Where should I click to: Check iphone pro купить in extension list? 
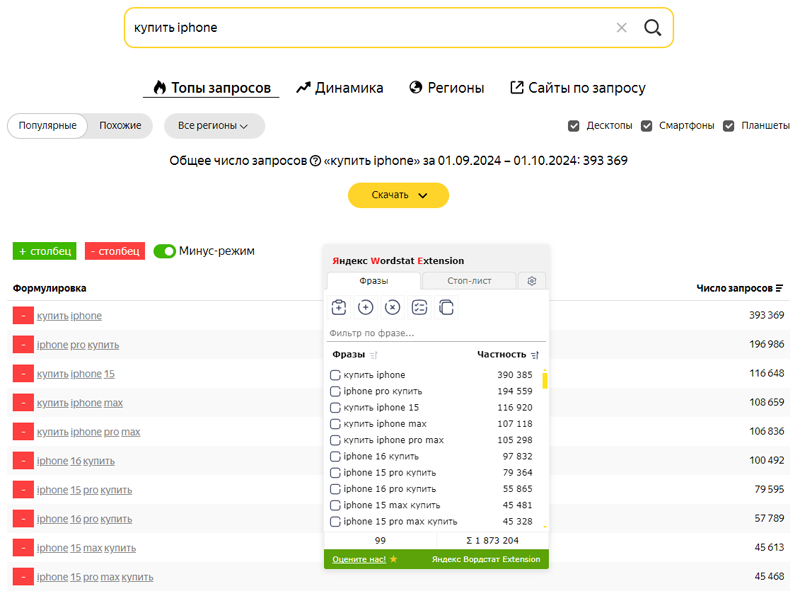pyautogui.click(x=335, y=391)
